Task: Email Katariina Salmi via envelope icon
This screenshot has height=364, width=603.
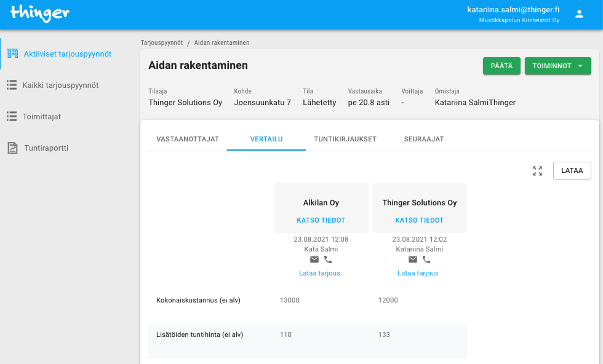Action: (413, 259)
